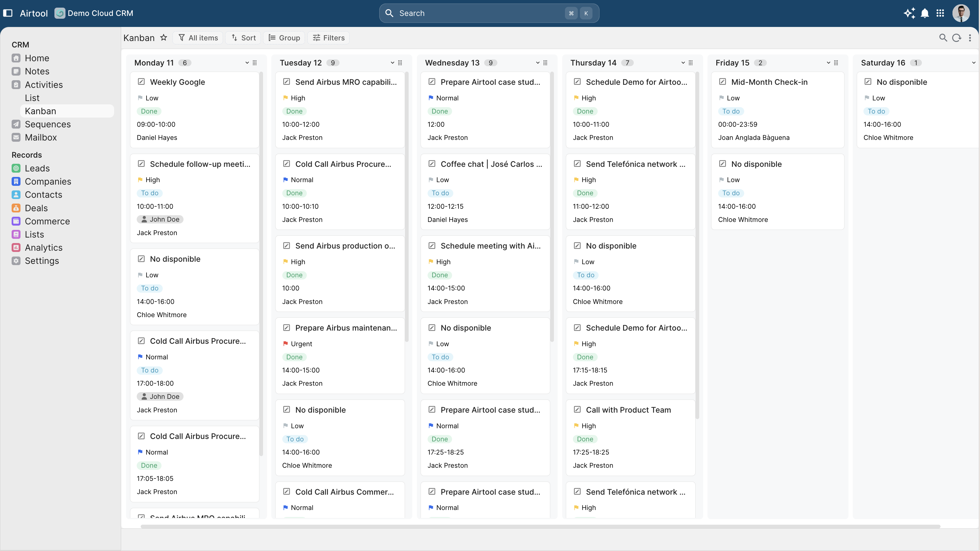
Task: Click the Monday 11 column vertical scrollbar
Action: point(261,264)
